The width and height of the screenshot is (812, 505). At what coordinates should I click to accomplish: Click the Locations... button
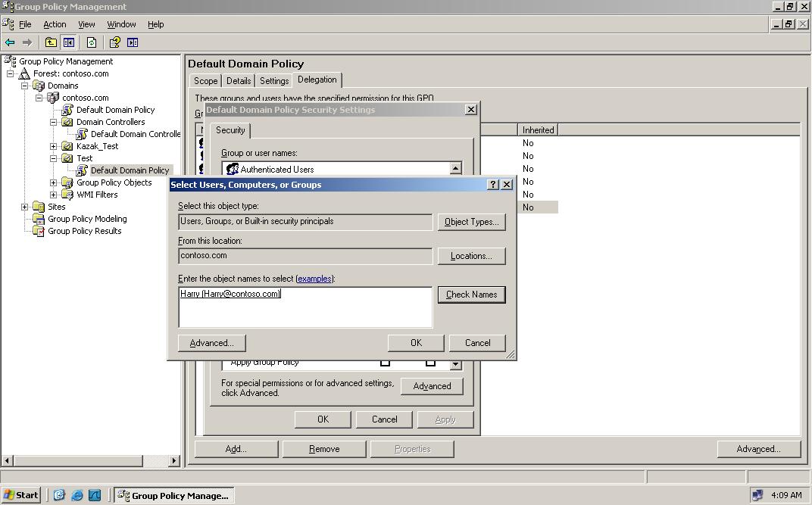pos(471,256)
